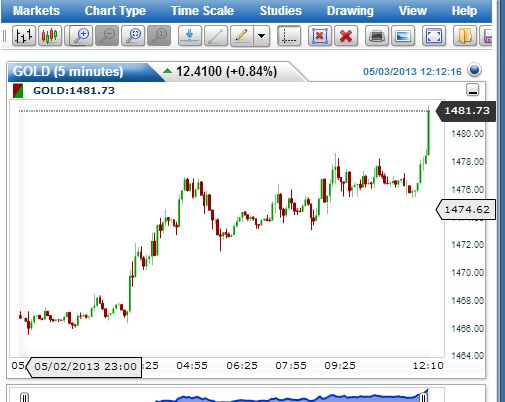Click the 1468.00 price axis label

(467, 300)
